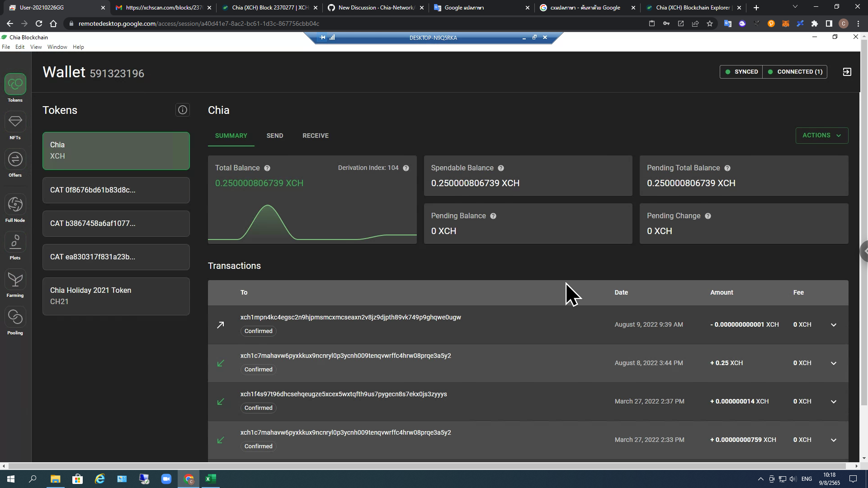
Task: Click incoming arrow icon of March 27 2:33 PM transaction
Action: point(221,440)
